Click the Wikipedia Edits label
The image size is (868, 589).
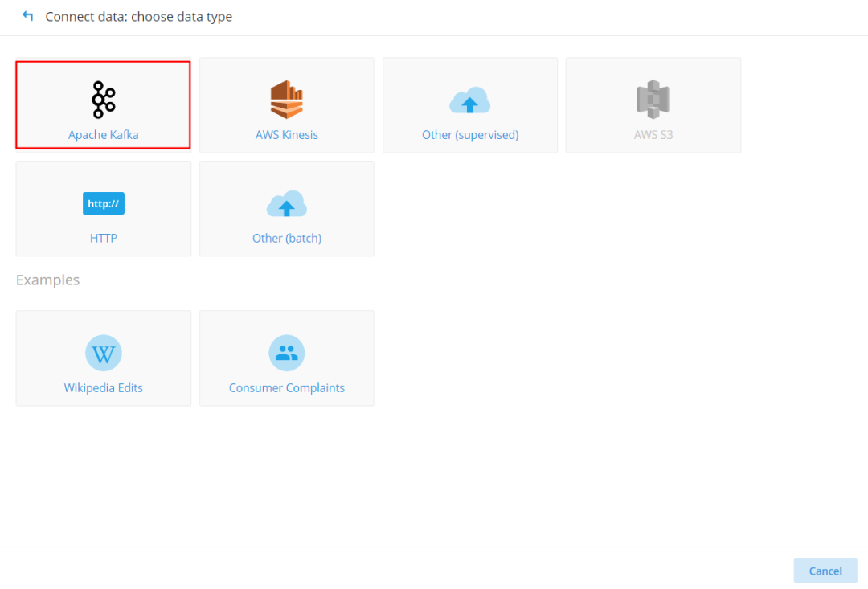(x=104, y=387)
